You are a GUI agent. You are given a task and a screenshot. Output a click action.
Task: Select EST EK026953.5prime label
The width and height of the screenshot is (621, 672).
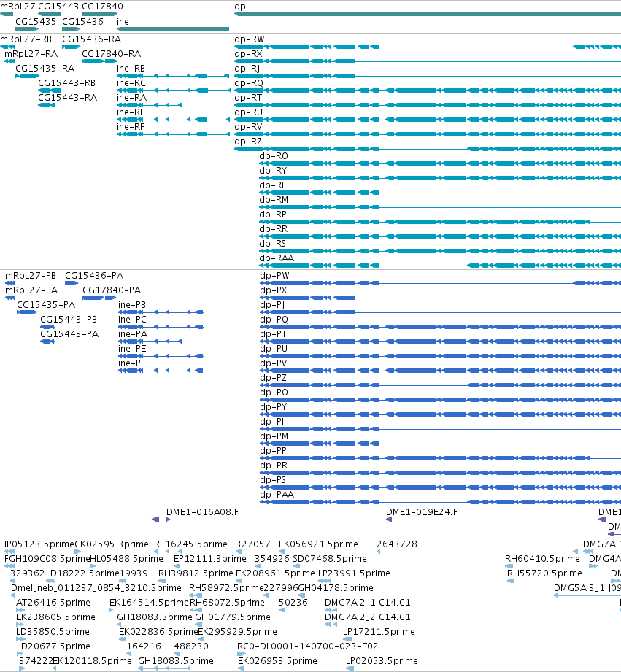tap(277, 661)
